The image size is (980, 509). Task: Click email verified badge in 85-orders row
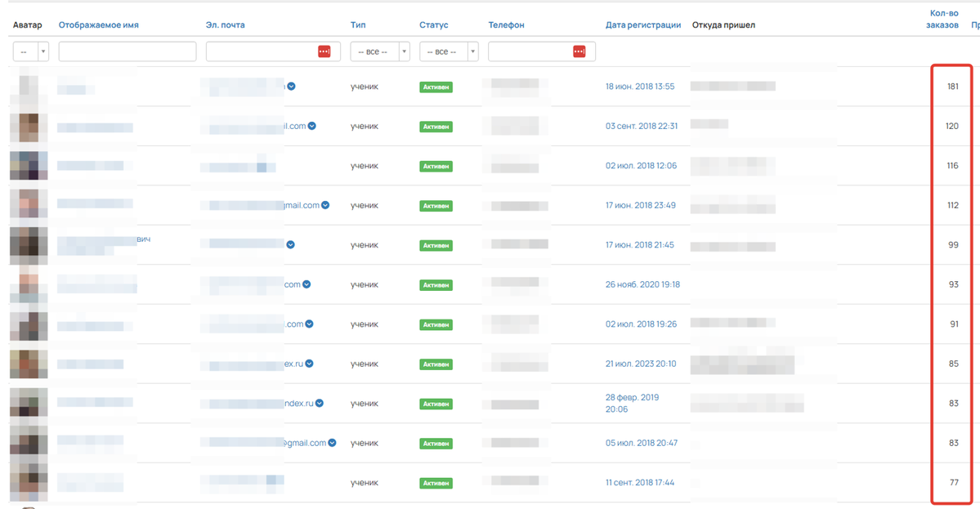pos(310,364)
